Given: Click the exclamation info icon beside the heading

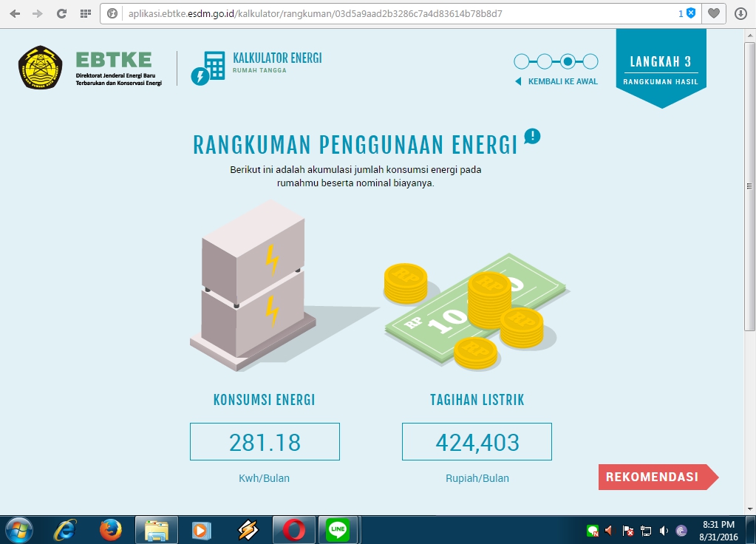Looking at the screenshot, I should coord(531,136).
